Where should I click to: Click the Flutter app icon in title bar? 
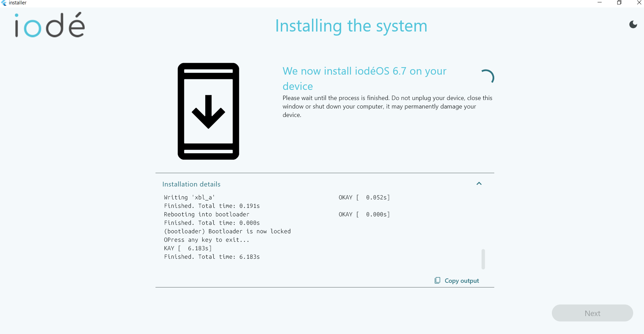[x=4, y=3]
